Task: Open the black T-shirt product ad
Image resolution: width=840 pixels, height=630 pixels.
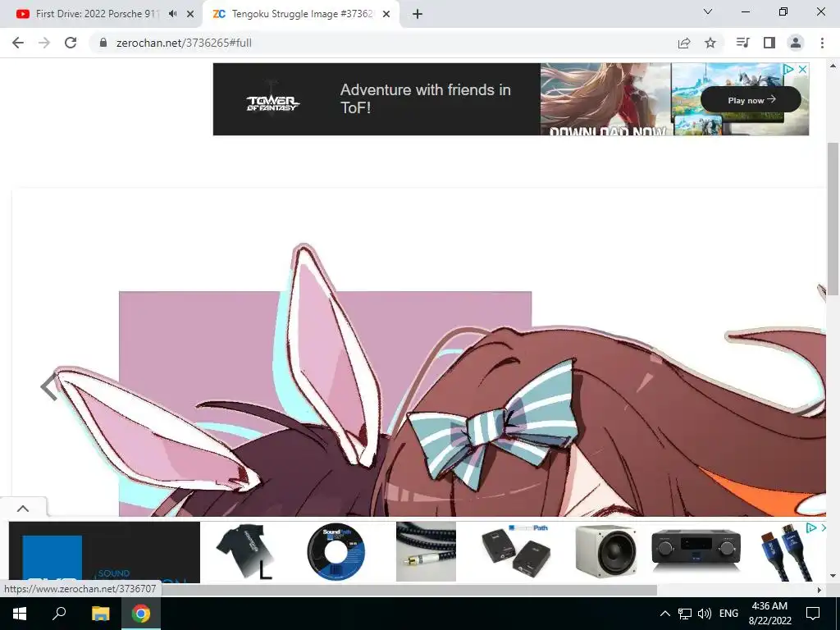Action: [x=244, y=552]
